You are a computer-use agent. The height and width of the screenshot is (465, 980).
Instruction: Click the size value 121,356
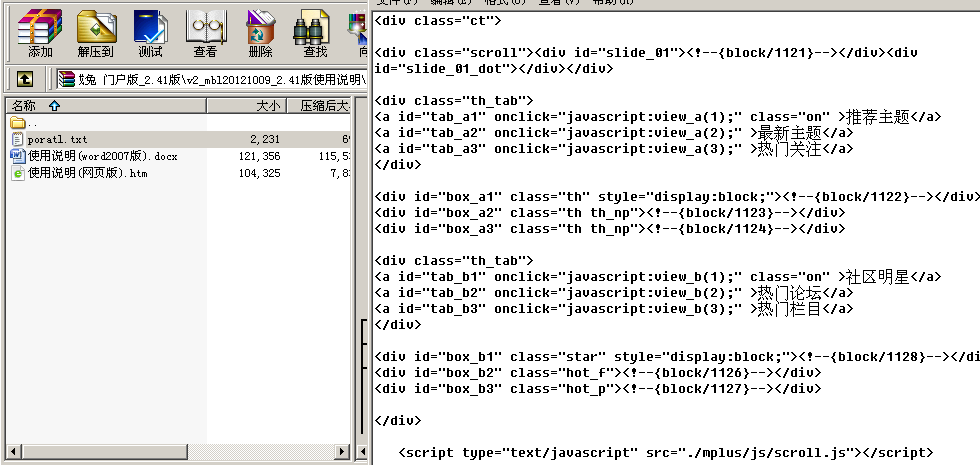click(x=260, y=156)
